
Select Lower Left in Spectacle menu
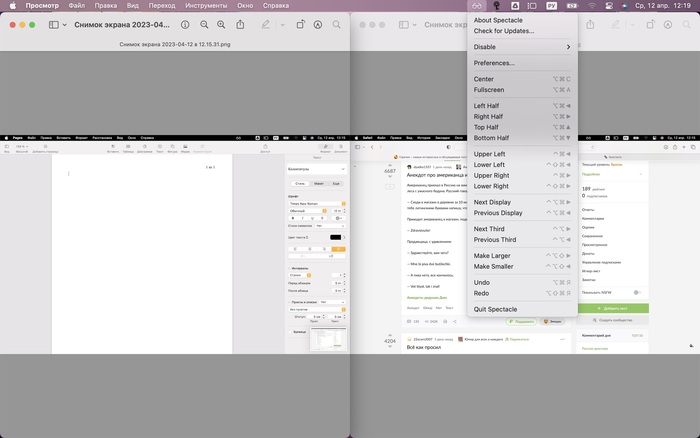coord(522,165)
